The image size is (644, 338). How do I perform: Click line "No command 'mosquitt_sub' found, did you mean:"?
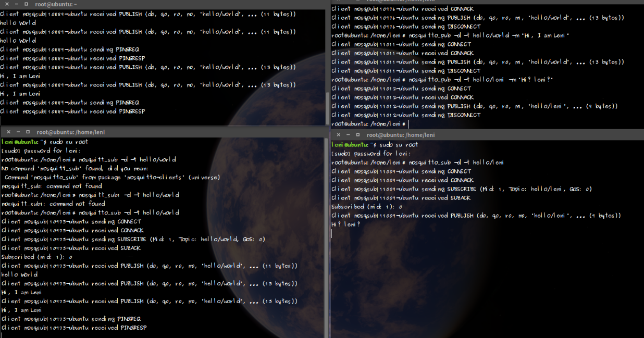pyautogui.click(x=75, y=168)
